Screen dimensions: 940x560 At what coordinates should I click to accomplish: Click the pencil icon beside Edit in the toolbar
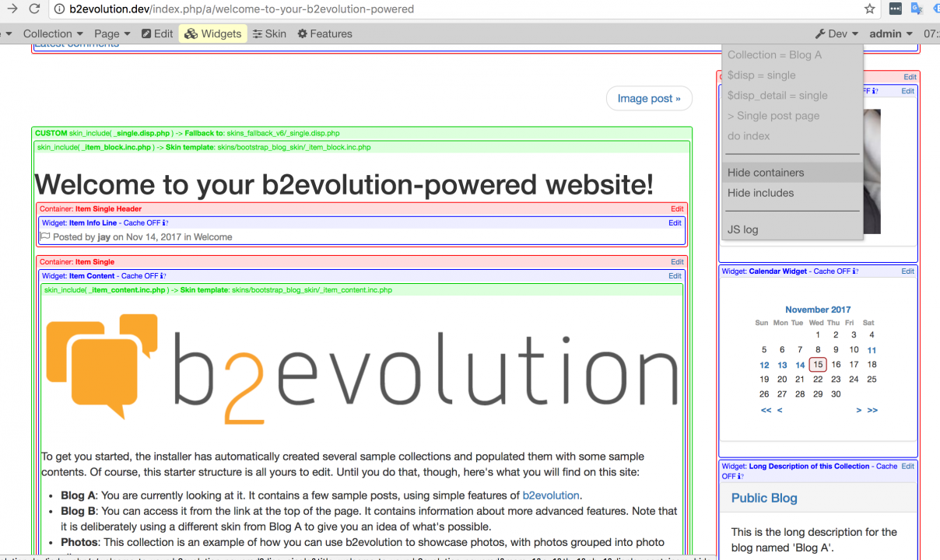(x=146, y=33)
